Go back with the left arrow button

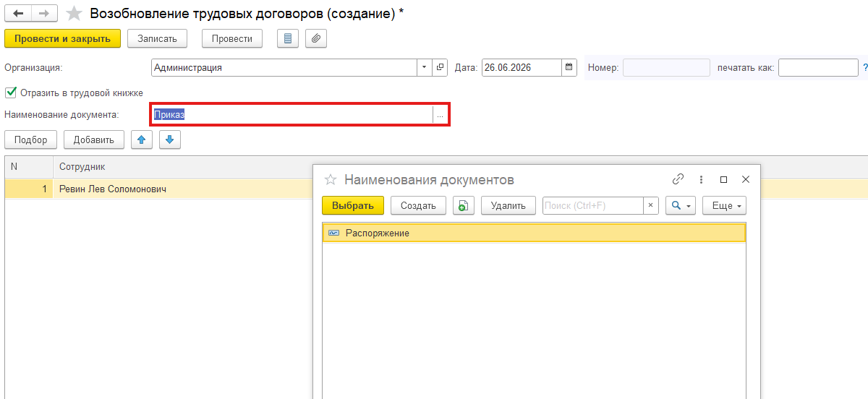click(18, 13)
